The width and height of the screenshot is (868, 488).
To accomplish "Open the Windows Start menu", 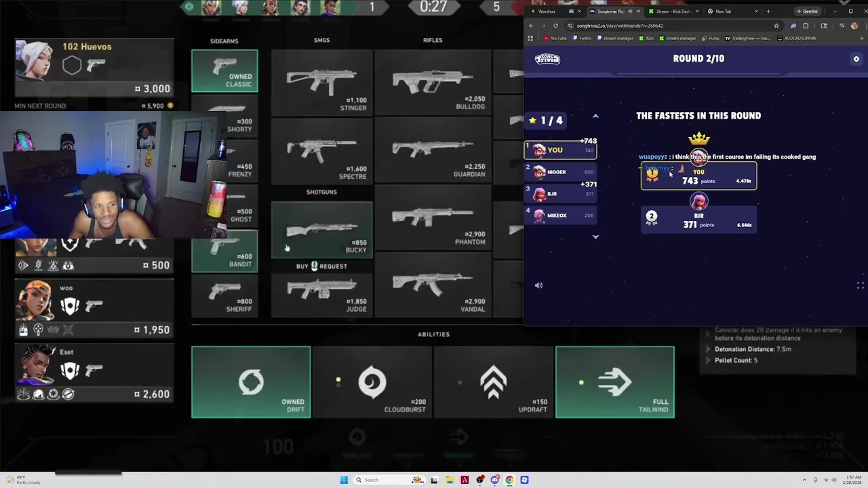I will (344, 480).
